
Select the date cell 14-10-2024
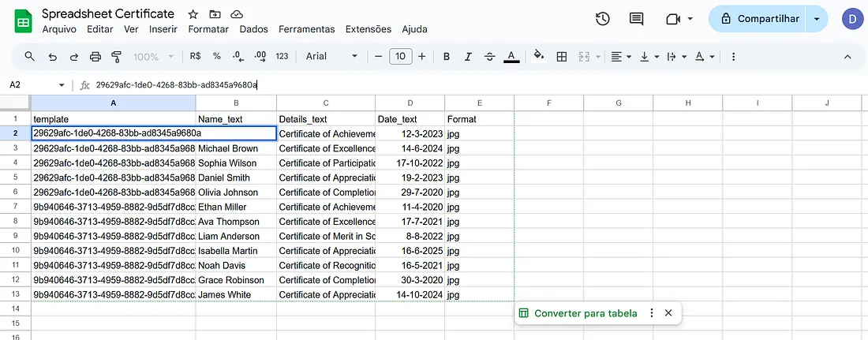click(410, 294)
